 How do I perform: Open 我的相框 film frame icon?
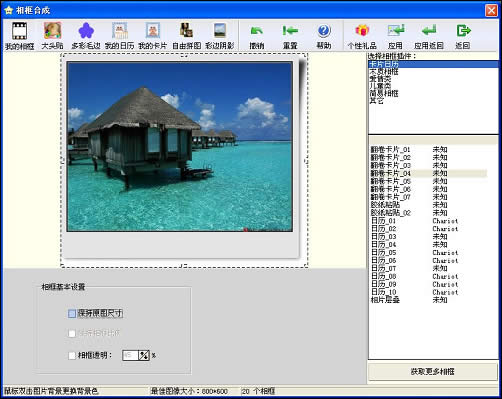click(x=19, y=31)
